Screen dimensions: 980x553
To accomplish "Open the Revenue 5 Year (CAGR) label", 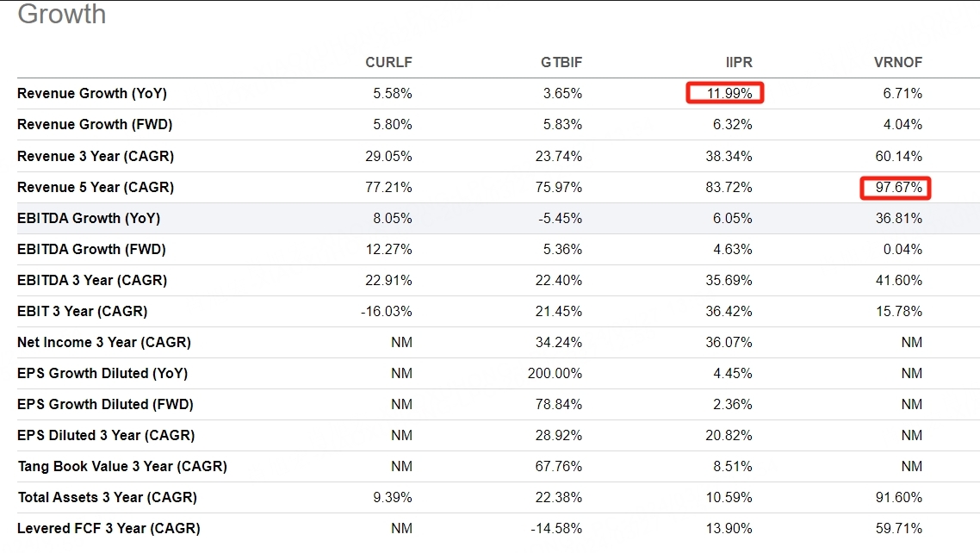I will tap(96, 187).
